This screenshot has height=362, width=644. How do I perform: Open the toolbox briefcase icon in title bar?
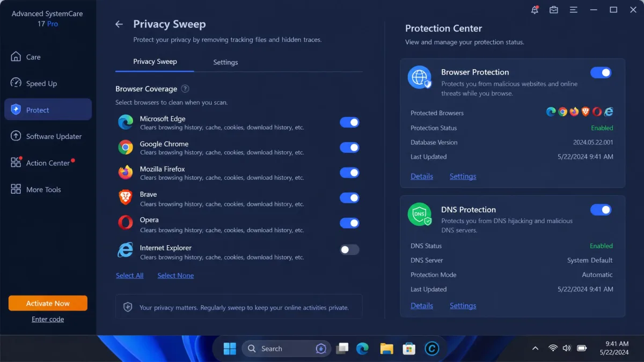point(554,10)
